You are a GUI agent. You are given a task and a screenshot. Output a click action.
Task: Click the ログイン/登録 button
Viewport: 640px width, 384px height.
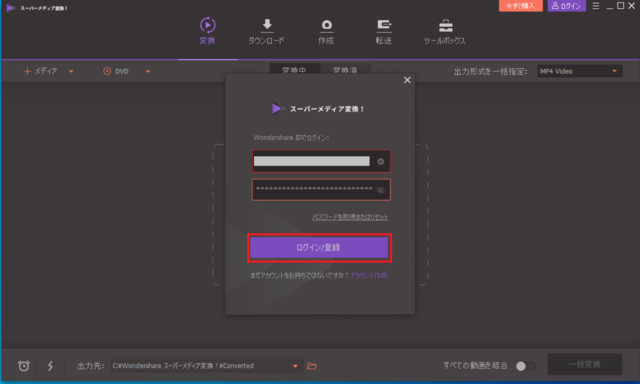tap(319, 247)
